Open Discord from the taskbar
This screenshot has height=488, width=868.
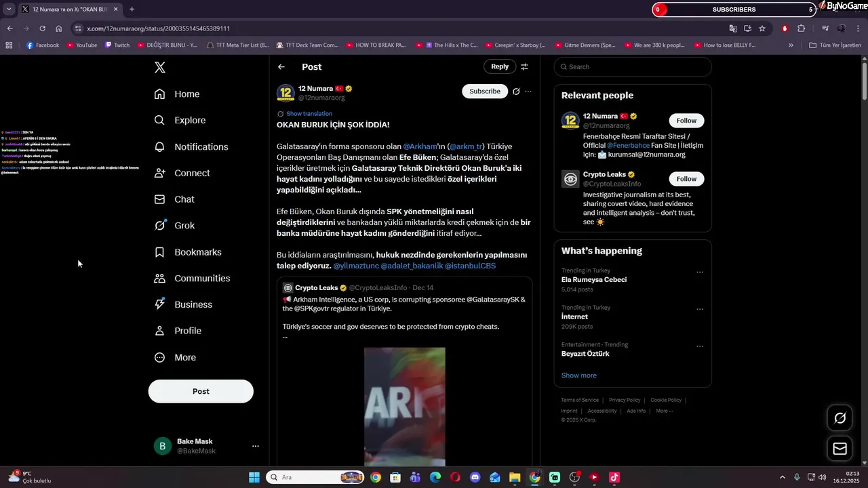(x=475, y=477)
